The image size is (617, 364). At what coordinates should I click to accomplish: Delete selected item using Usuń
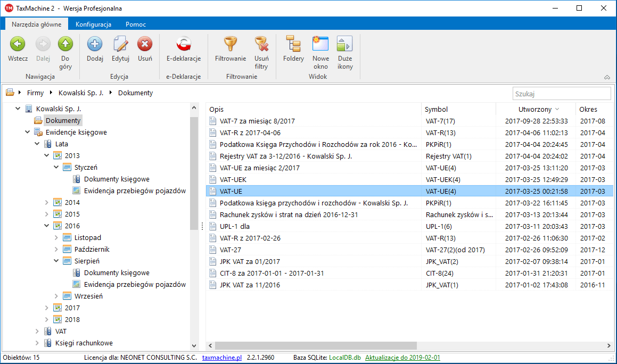tap(144, 51)
